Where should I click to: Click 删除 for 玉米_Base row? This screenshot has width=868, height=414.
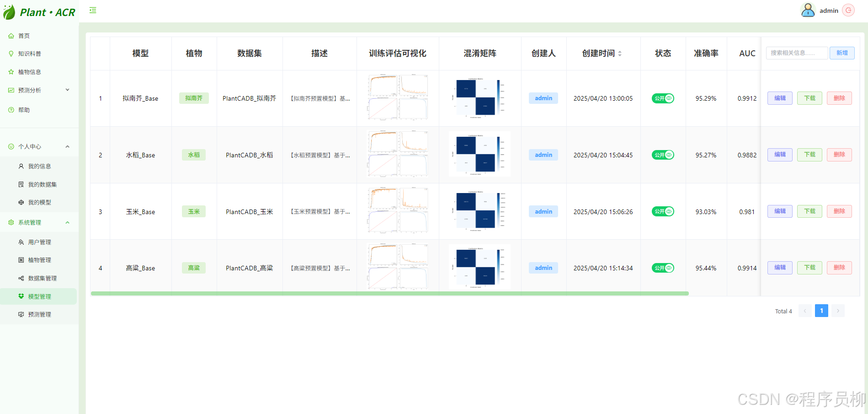coord(839,211)
